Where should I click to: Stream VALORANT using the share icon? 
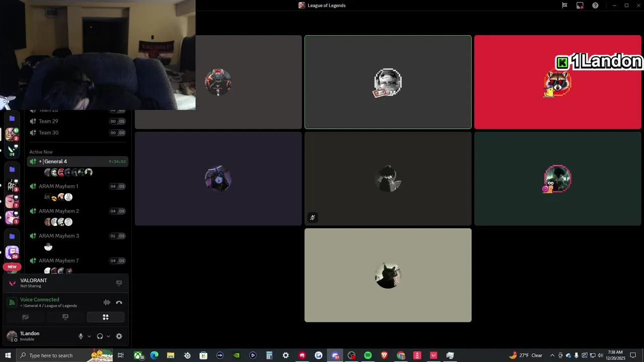pyautogui.click(x=119, y=283)
